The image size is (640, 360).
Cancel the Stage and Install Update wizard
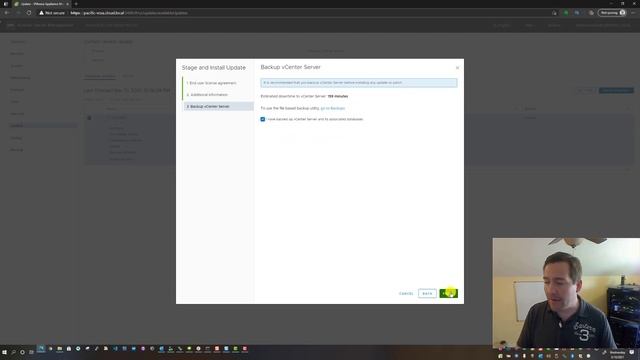click(406, 293)
